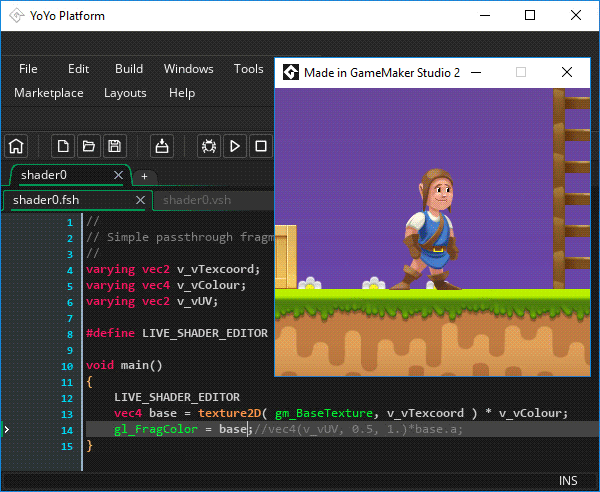Click texture2D on line 13
The height and width of the screenshot is (492, 600).
tap(229, 413)
